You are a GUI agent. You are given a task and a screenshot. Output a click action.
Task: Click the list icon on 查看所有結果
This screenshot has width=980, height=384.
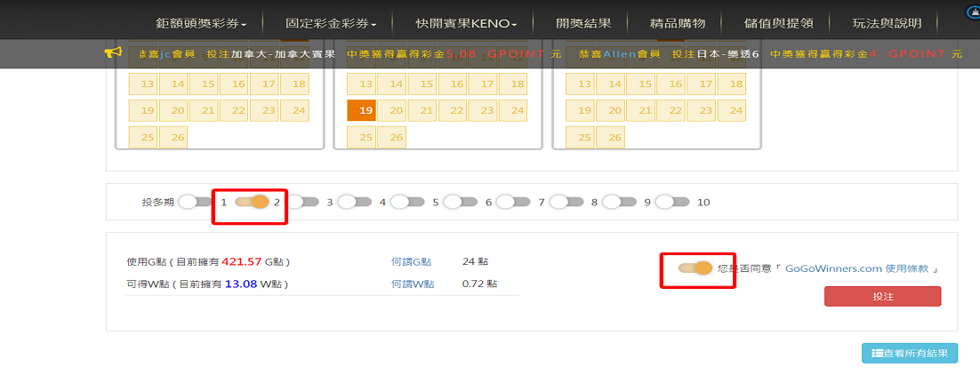[x=877, y=354]
